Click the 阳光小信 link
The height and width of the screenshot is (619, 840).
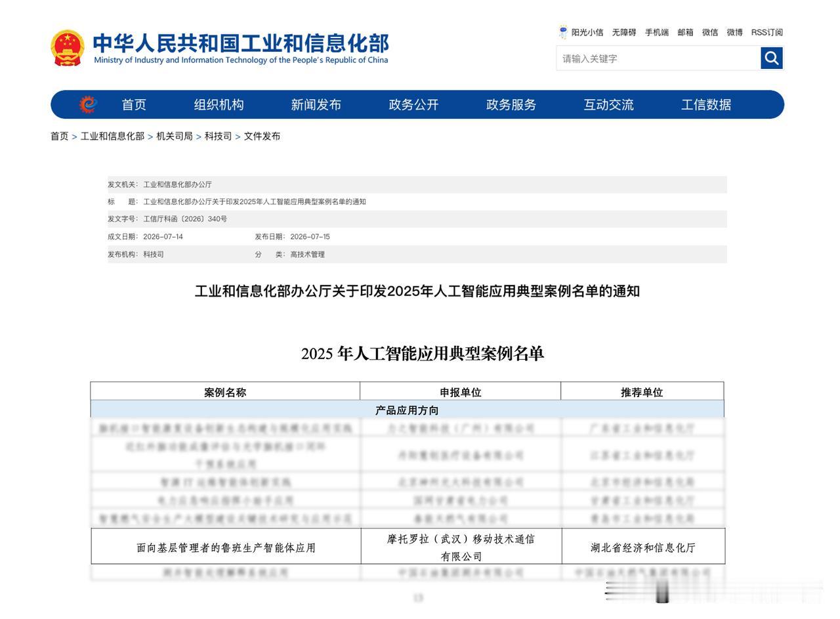coord(587,32)
